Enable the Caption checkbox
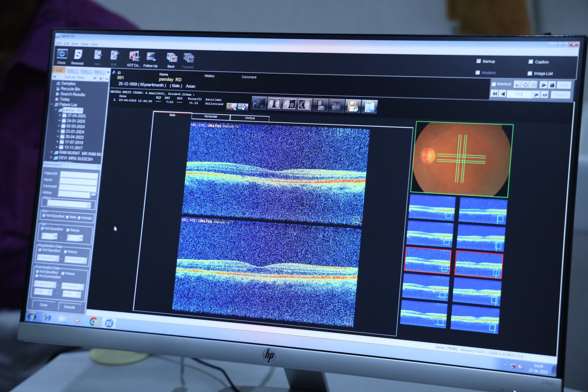 (x=531, y=62)
